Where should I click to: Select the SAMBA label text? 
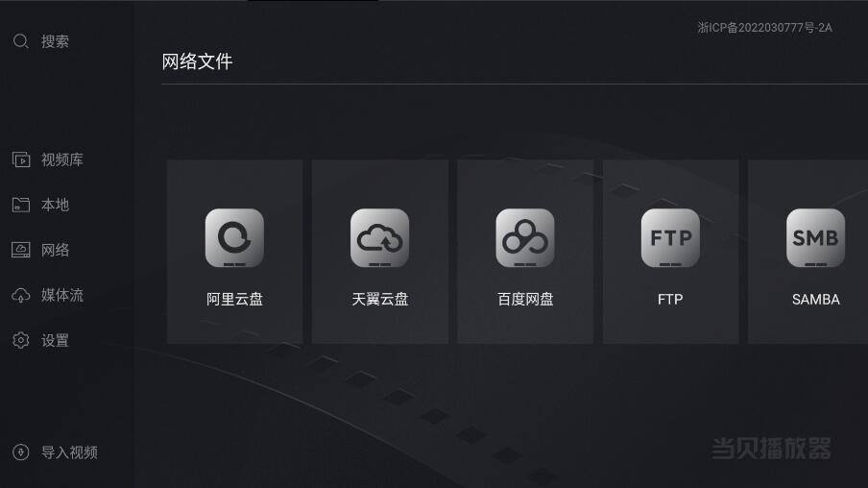click(x=815, y=300)
